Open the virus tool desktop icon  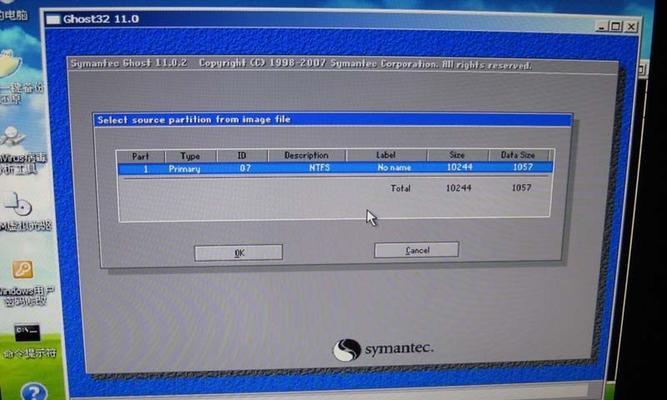pos(13,137)
